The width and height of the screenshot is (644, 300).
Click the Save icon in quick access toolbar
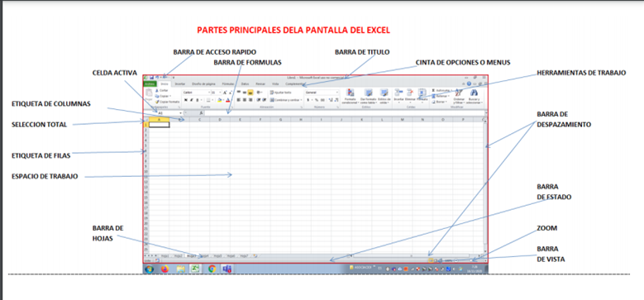(x=151, y=78)
